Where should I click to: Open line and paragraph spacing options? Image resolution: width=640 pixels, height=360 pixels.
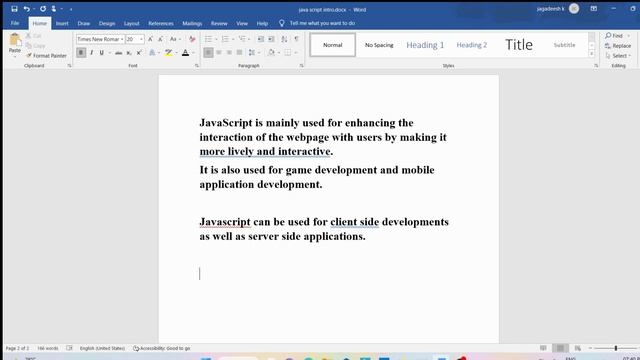click(252, 53)
